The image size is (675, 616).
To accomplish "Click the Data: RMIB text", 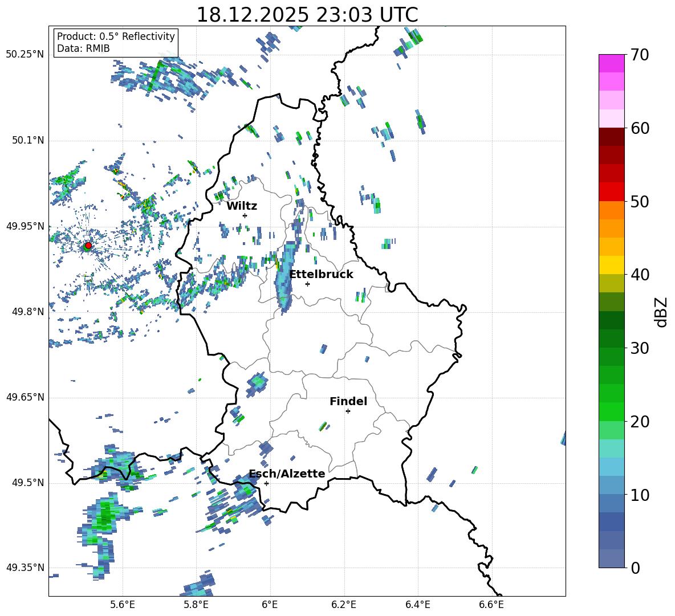I will (x=83, y=48).
